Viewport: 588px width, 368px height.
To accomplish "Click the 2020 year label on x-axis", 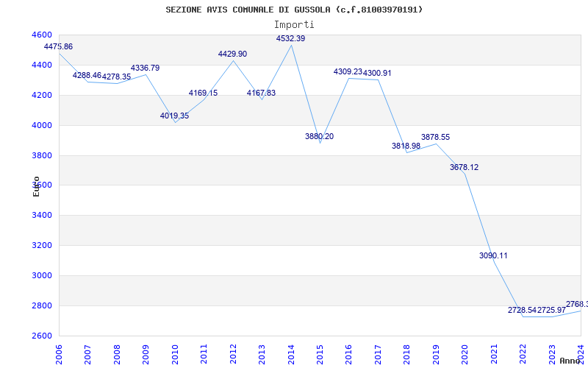I will click(465, 355).
